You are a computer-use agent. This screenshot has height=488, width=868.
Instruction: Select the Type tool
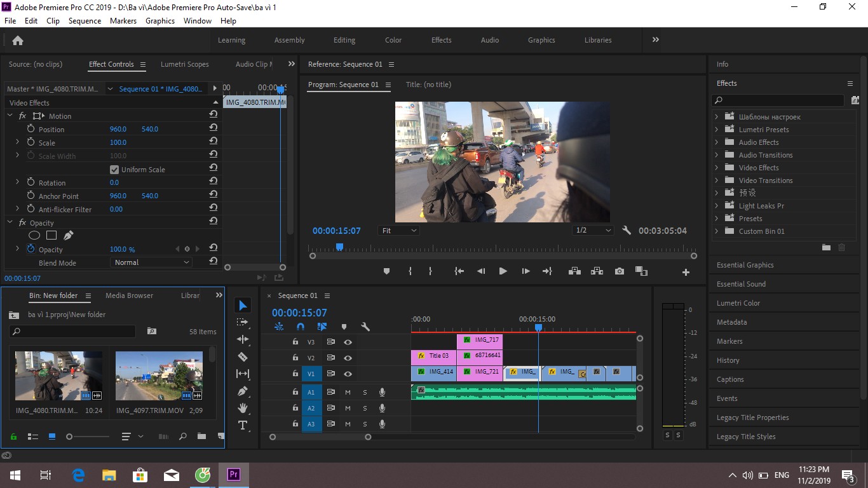(242, 425)
